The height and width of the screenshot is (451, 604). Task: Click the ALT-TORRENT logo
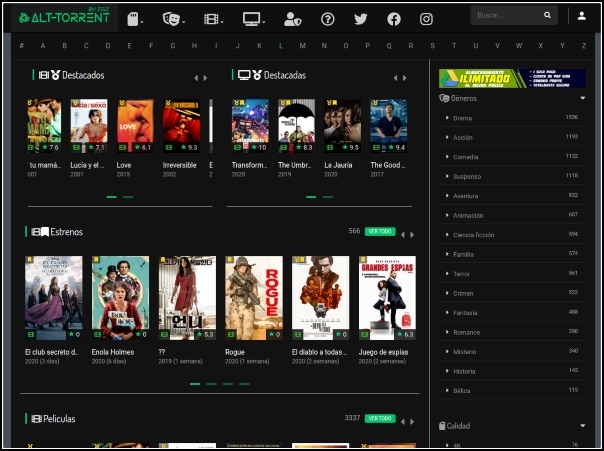64,17
